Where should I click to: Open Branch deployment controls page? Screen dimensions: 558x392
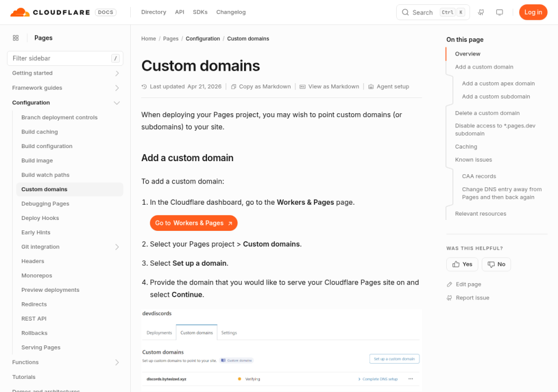pos(59,118)
